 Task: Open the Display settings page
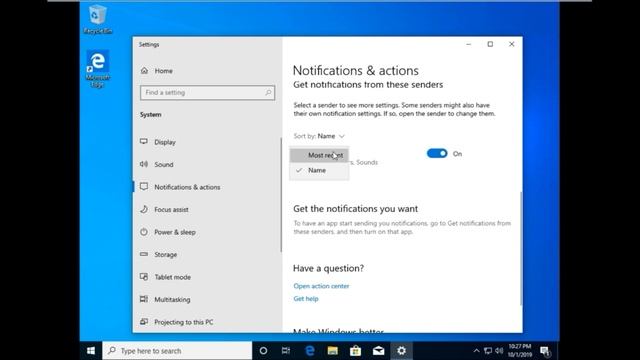pos(158,142)
